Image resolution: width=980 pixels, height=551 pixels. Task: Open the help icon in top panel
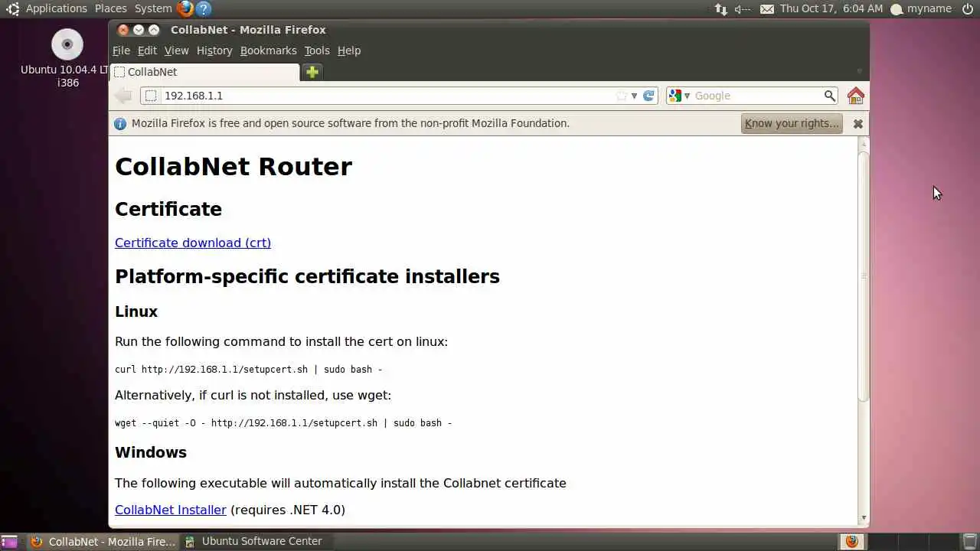(x=203, y=9)
